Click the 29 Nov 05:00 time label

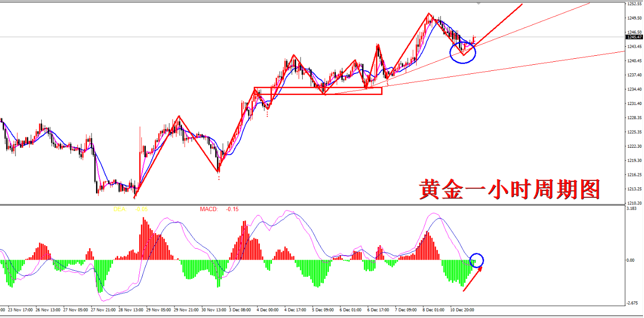tap(159, 310)
